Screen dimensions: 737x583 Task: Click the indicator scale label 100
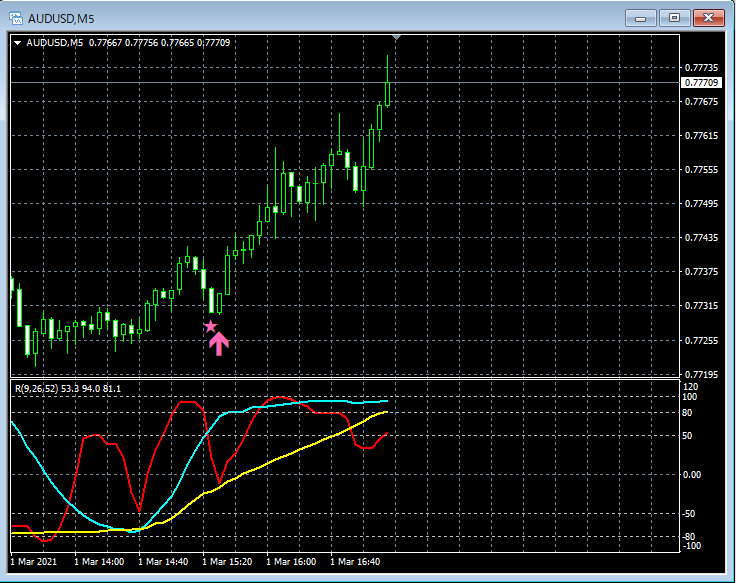click(690, 397)
